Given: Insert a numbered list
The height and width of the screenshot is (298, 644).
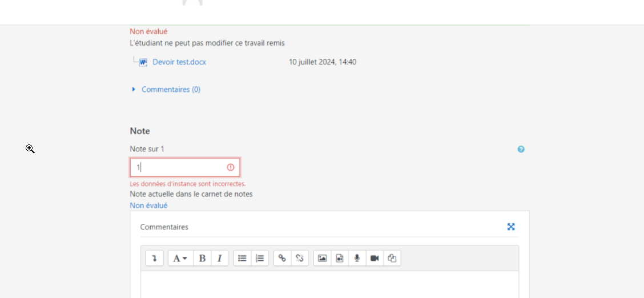Looking at the screenshot, I should [x=260, y=258].
